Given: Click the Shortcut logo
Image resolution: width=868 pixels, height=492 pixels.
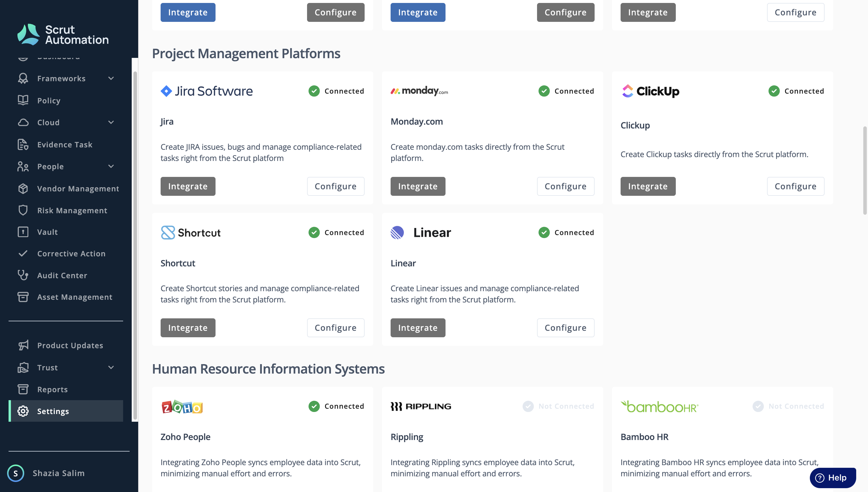Looking at the screenshot, I should click(190, 232).
